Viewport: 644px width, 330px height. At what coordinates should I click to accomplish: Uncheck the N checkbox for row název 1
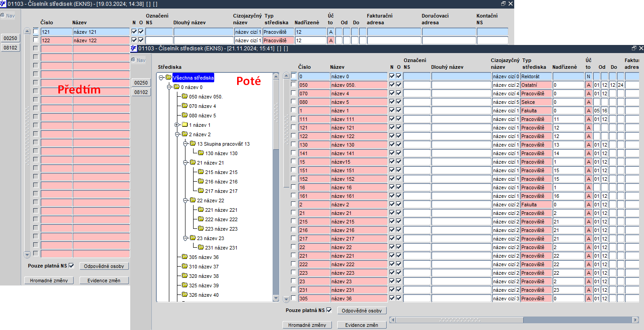pyautogui.click(x=392, y=111)
